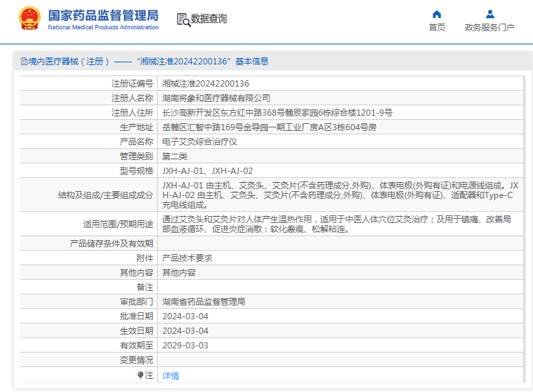Click the 审批部门 row label
Viewport: 533px width, 392px height.
(x=136, y=302)
